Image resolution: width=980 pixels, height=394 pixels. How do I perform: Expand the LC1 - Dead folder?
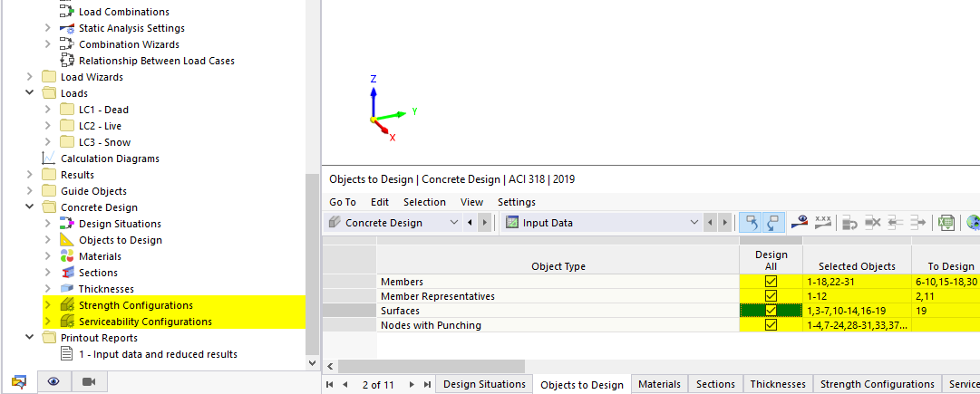click(47, 110)
